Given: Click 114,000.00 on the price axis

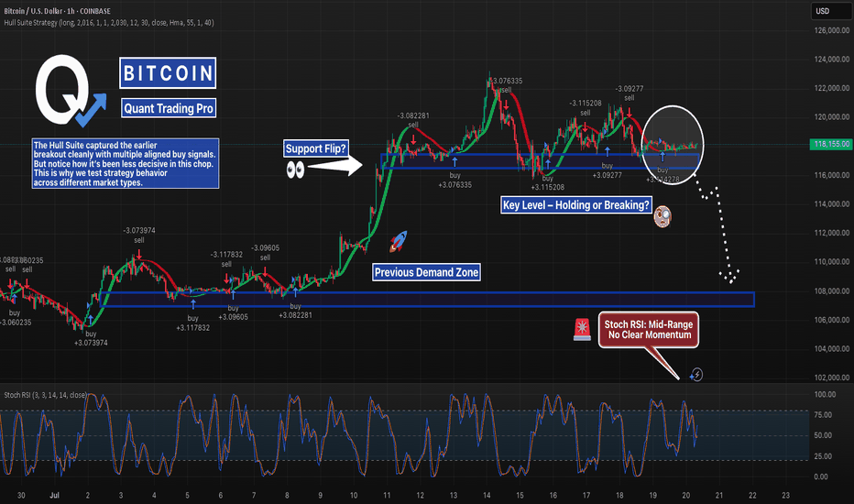Looking at the screenshot, I should [x=832, y=203].
